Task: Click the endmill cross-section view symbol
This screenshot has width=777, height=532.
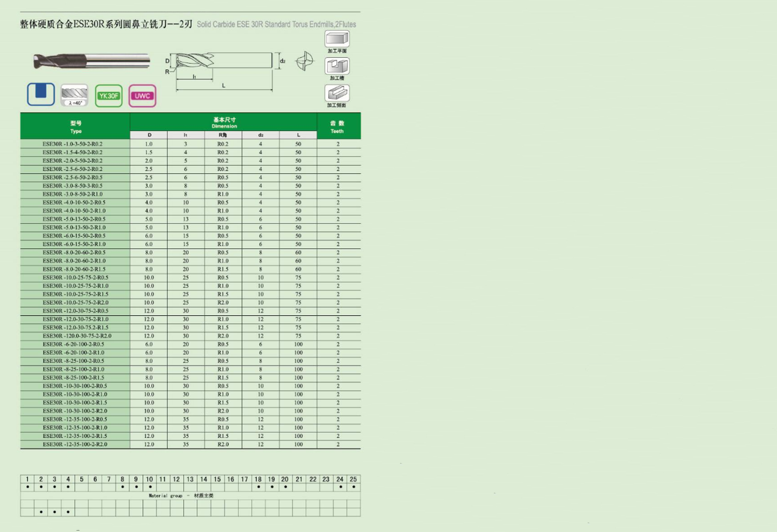Action: click(304, 61)
